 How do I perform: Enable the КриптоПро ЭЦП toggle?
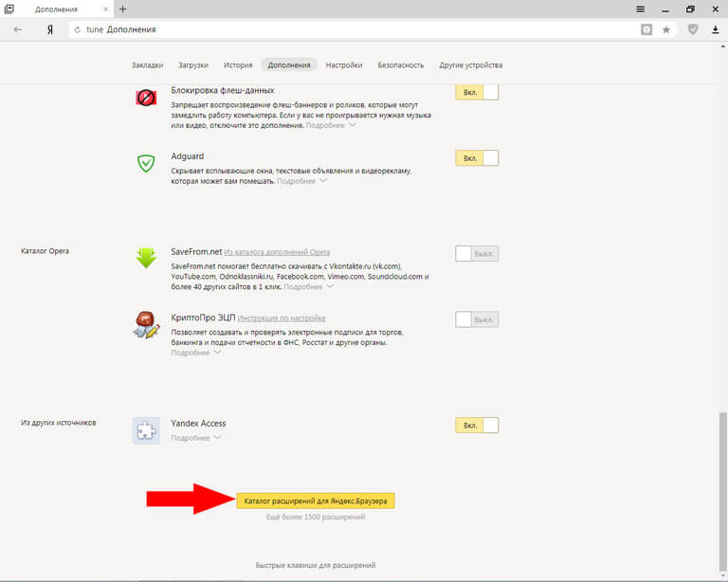pos(477,319)
